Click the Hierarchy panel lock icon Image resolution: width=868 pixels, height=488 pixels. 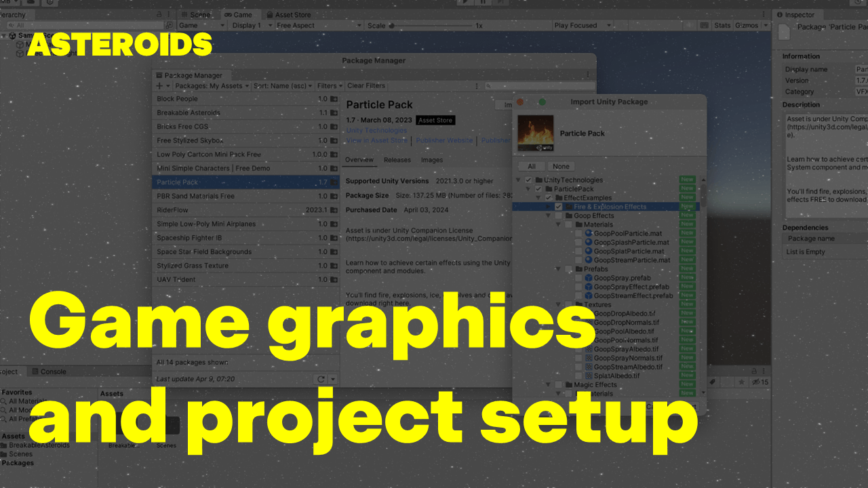[x=159, y=14]
